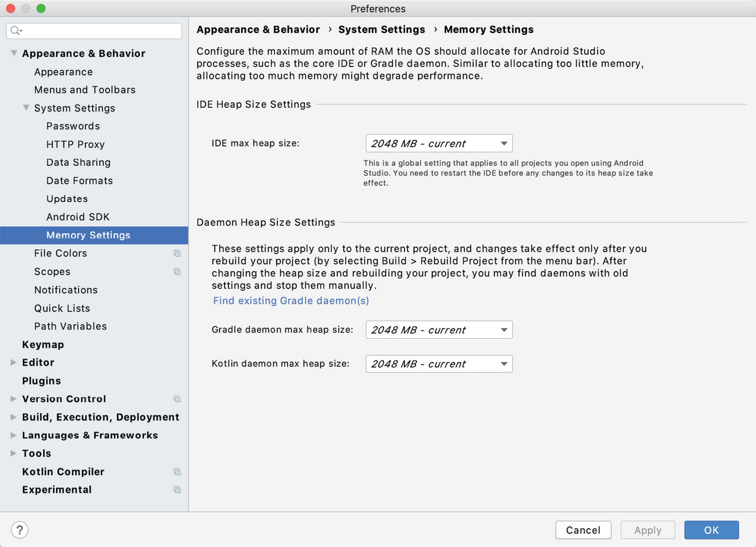Focus the preferences search field
This screenshot has height=547, width=756.
coord(99,31)
